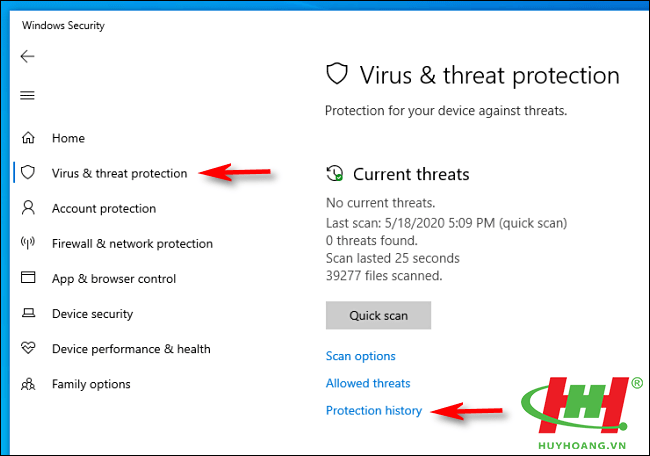Click the back arrow icon
The height and width of the screenshot is (456, 650).
click(27, 56)
